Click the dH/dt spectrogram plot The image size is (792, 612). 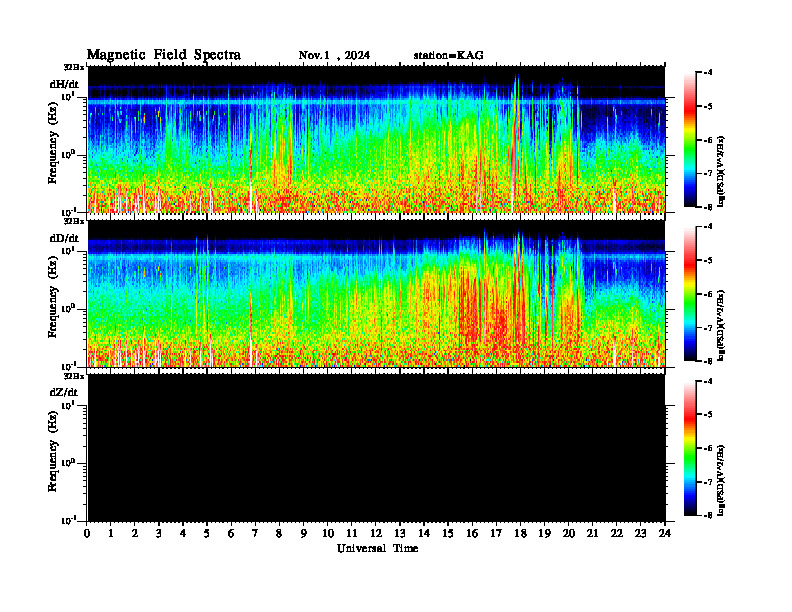click(376, 139)
